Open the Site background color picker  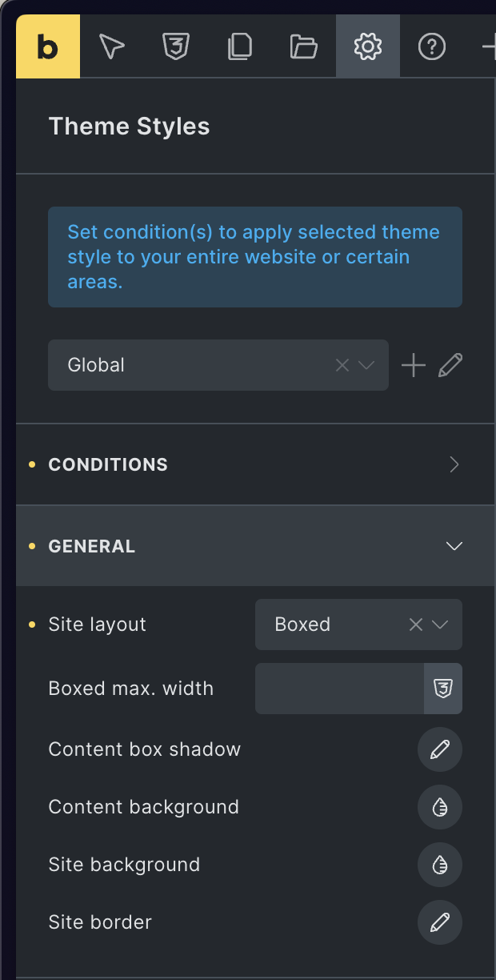[x=440, y=865]
